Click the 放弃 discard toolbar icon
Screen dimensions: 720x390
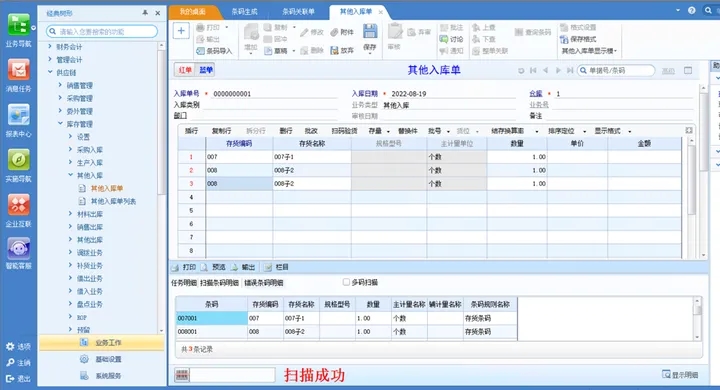pyautogui.click(x=334, y=51)
